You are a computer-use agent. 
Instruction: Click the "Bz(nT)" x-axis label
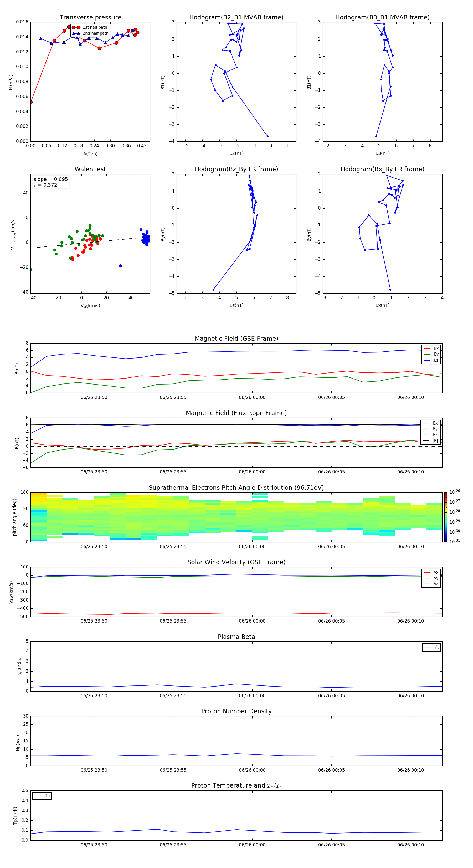click(236, 305)
